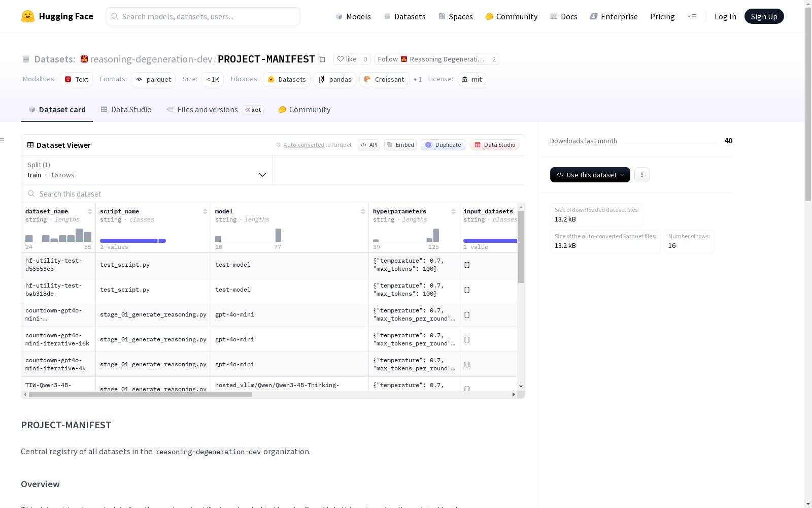Viewport: 812px width, 508px height.
Task: Click the follower count showing 2
Action: pos(494,59)
